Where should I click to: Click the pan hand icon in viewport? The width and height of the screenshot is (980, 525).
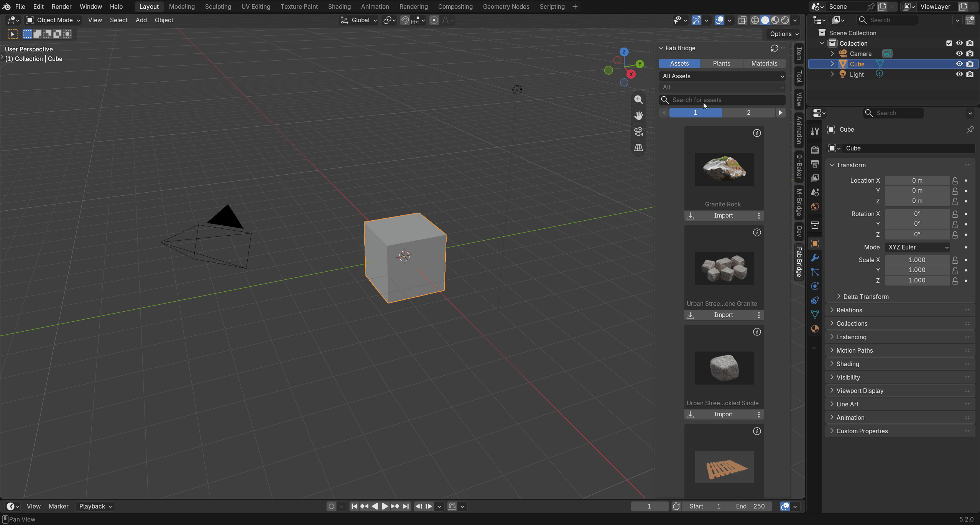pos(638,116)
